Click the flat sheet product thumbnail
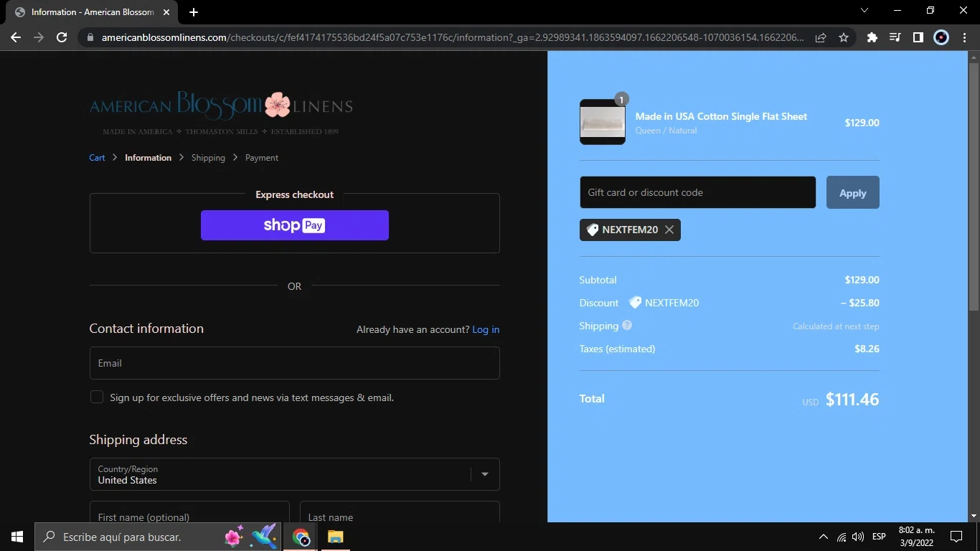This screenshot has height=551, width=980. tap(603, 122)
